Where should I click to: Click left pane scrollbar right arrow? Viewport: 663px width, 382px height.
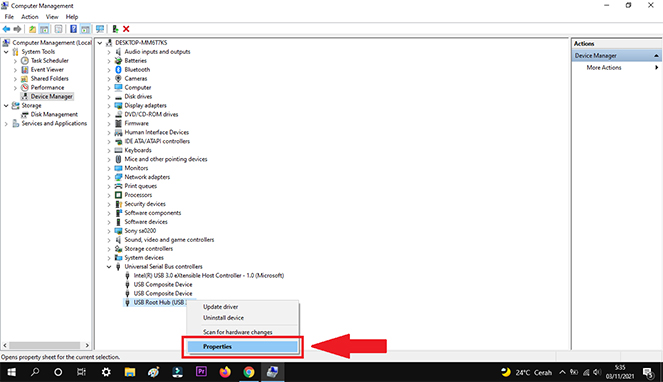[87, 345]
